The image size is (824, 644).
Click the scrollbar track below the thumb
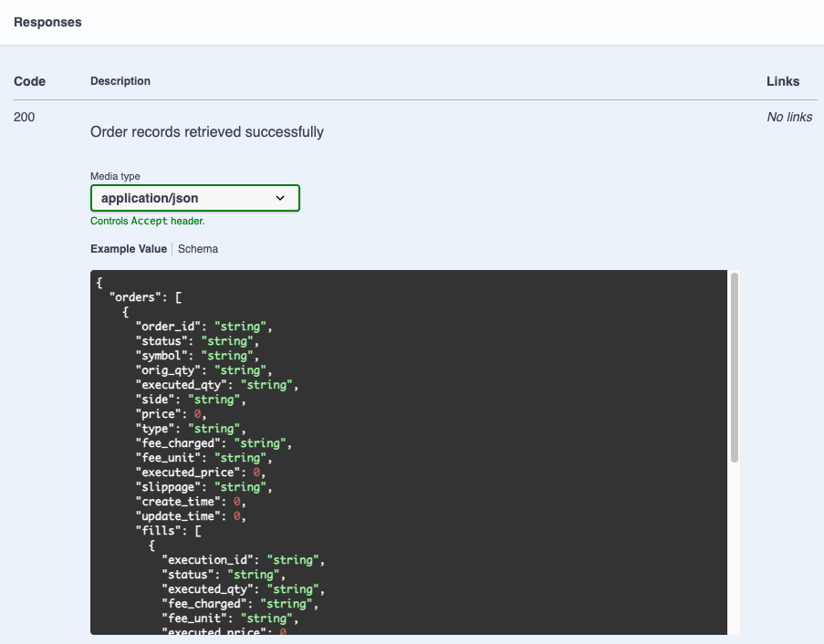pos(734,547)
